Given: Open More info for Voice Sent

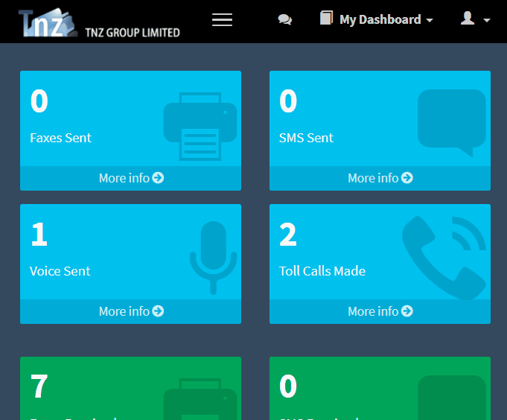Looking at the screenshot, I should (130, 311).
